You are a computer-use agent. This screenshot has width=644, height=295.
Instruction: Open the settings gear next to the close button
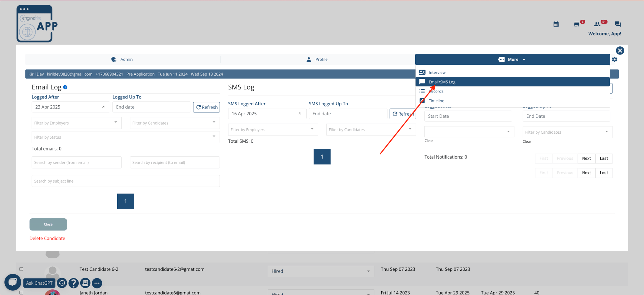click(x=614, y=59)
